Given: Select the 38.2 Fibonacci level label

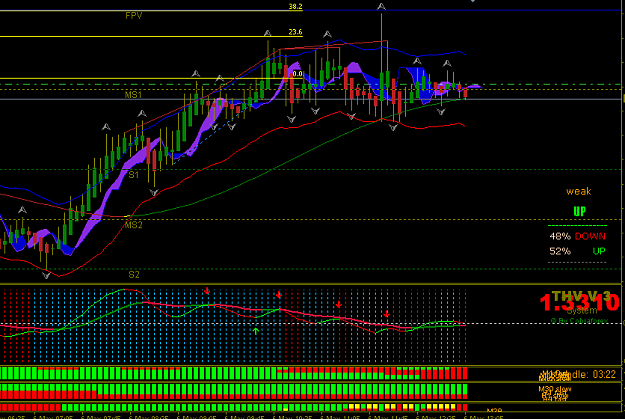Looking at the screenshot, I should click(x=295, y=6).
